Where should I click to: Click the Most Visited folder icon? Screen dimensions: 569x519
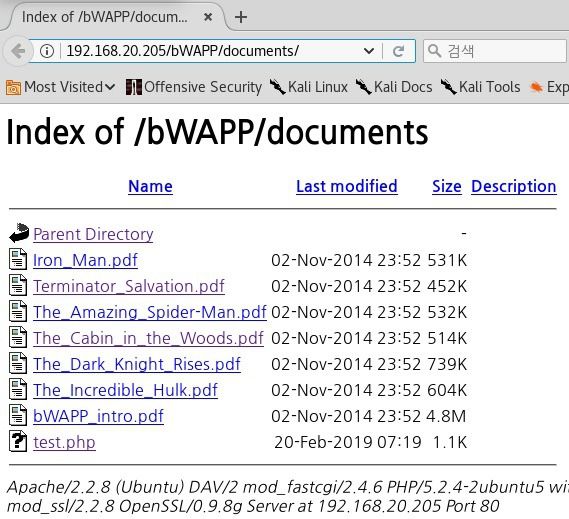[x=13, y=87]
